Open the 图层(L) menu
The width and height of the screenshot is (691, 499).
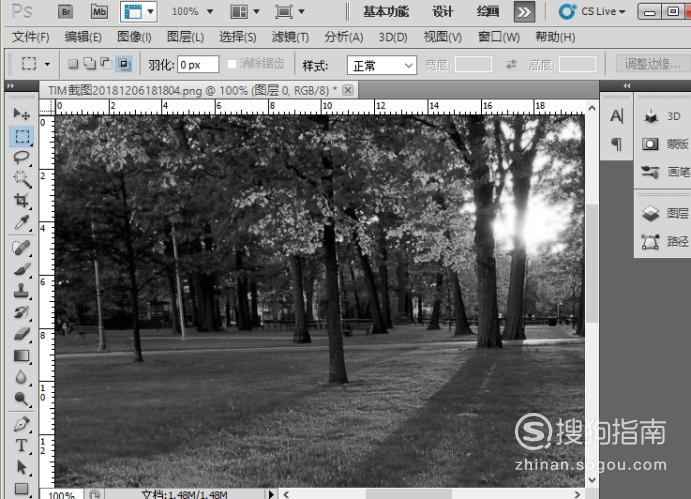tap(186, 37)
